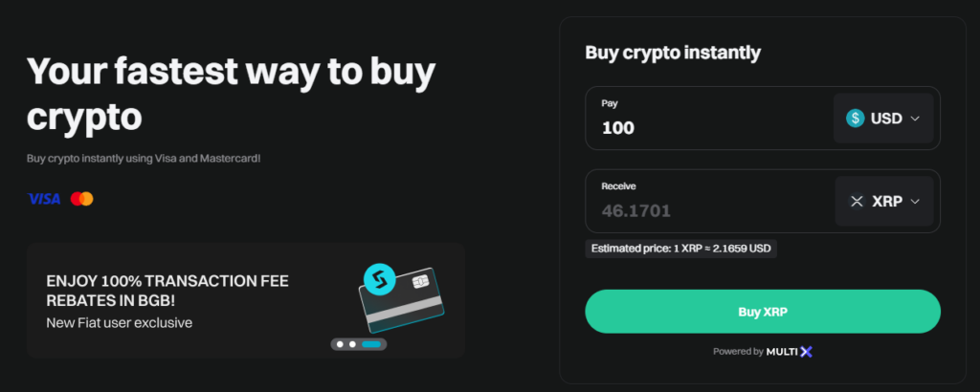This screenshot has height=392, width=980.
Task: Click the "Your fastest way to buy crypto" heading
Action: [231, 93]
